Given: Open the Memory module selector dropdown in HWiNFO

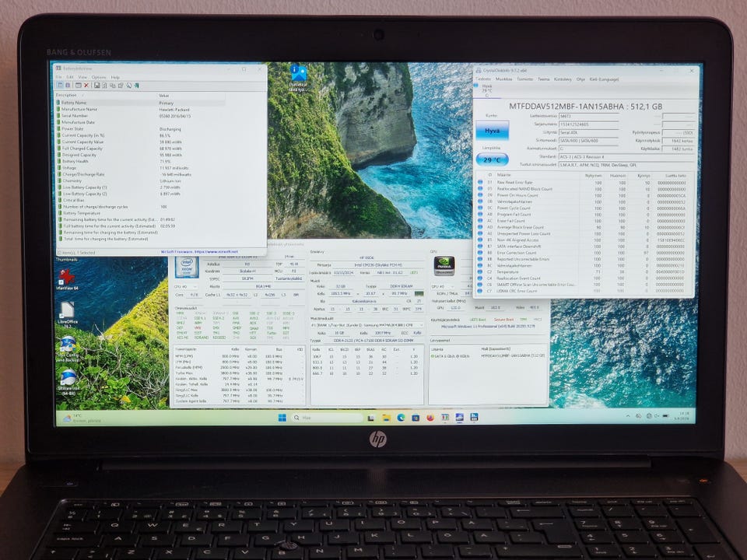Looking at the screenshot, I should click(366, 324).
